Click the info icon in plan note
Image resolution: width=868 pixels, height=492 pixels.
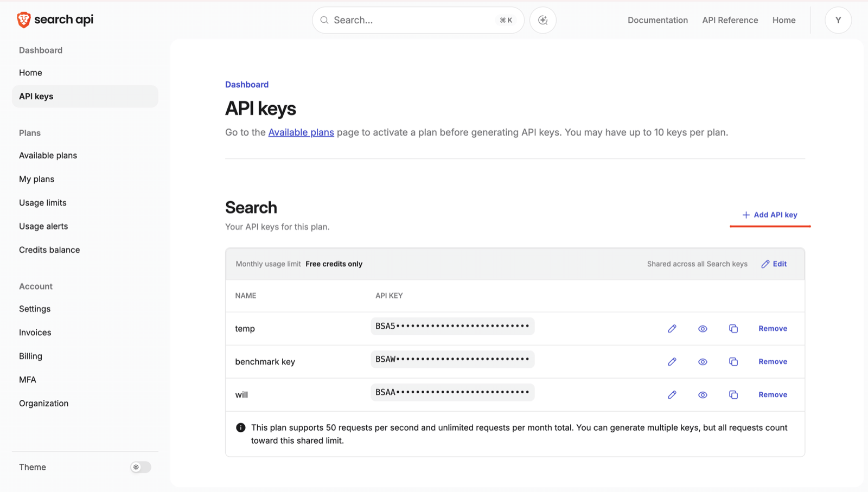[241, 428]
